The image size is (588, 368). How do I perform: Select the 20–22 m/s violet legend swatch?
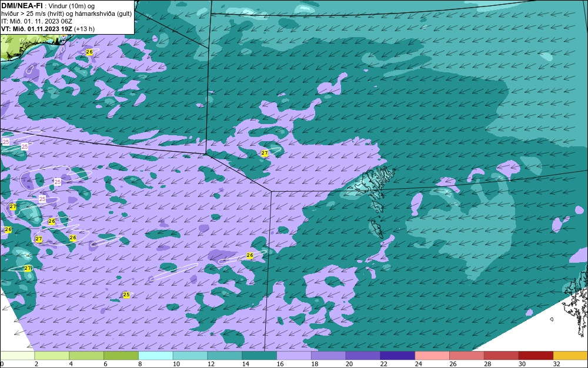pos(363,356)
